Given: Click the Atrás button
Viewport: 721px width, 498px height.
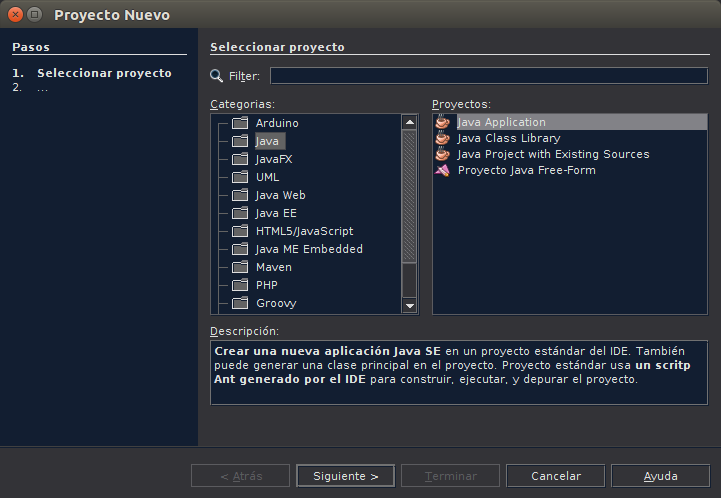Looking at the screenshot, I should (x=240, y=476).
